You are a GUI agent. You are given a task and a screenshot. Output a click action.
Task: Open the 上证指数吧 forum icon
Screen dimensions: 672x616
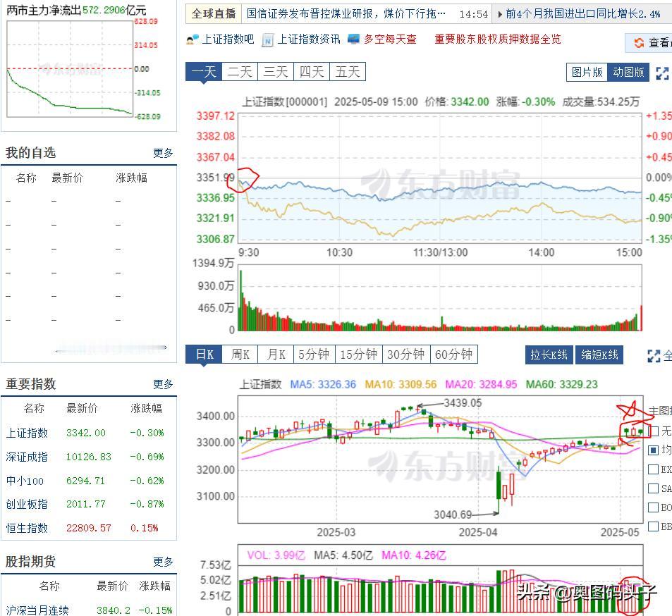[193, 39]
